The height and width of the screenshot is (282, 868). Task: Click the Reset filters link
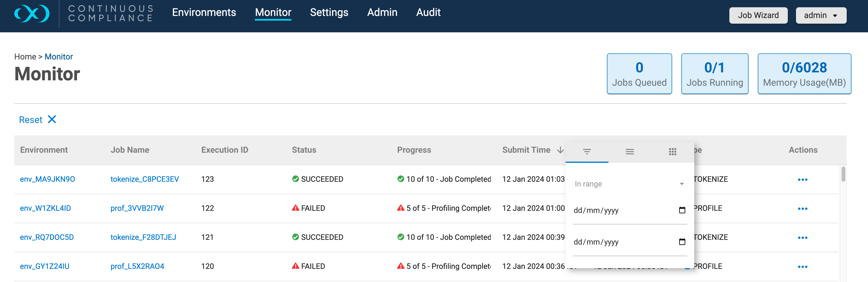point(31,120)
